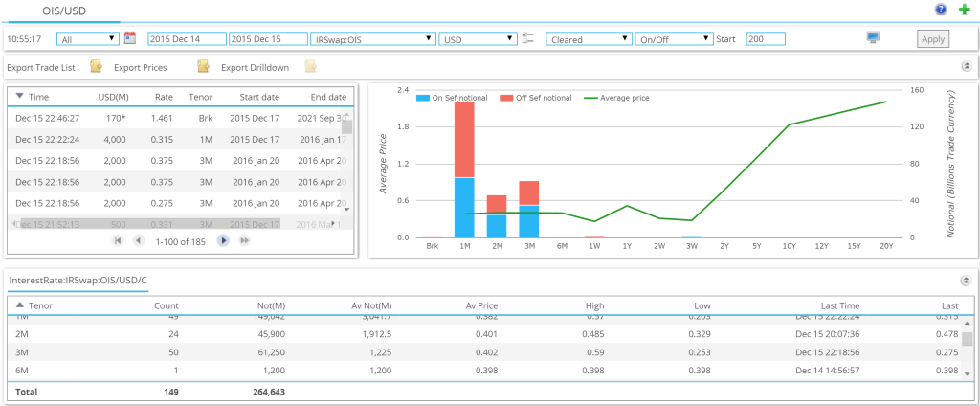Toggle On Sef notional legend swatch
980x406 pixels.
[422, 98]
